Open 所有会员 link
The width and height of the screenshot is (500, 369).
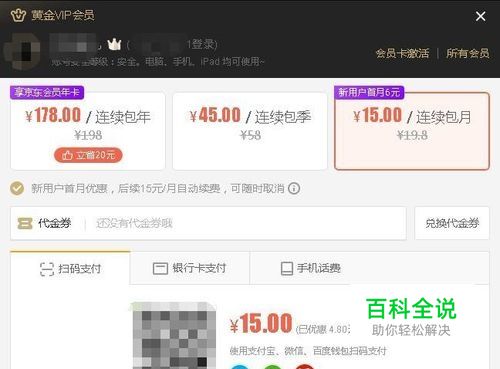click(468, 53)
